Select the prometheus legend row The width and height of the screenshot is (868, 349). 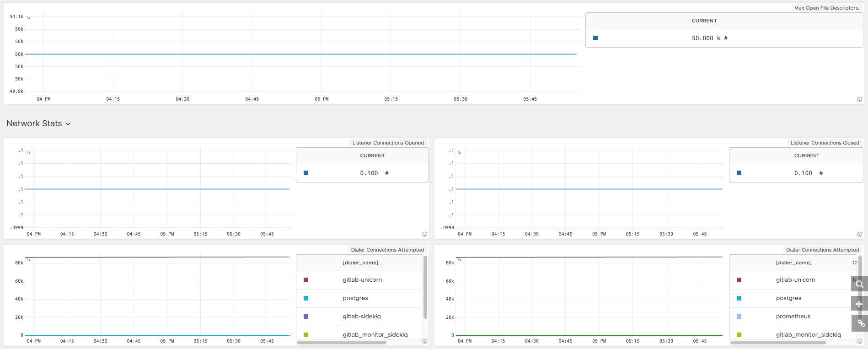tap(793, 317)
